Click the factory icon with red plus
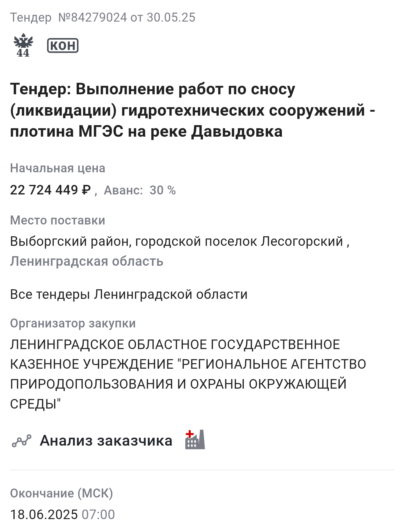This screenshot has width=404, height=532. tap(195, 440)
